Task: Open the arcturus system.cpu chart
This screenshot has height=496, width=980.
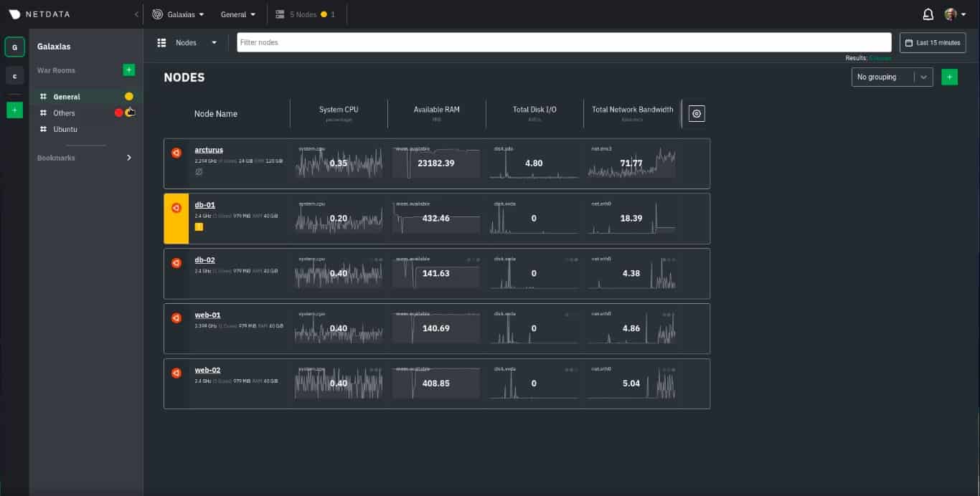Action: click(x=339, y=163)
